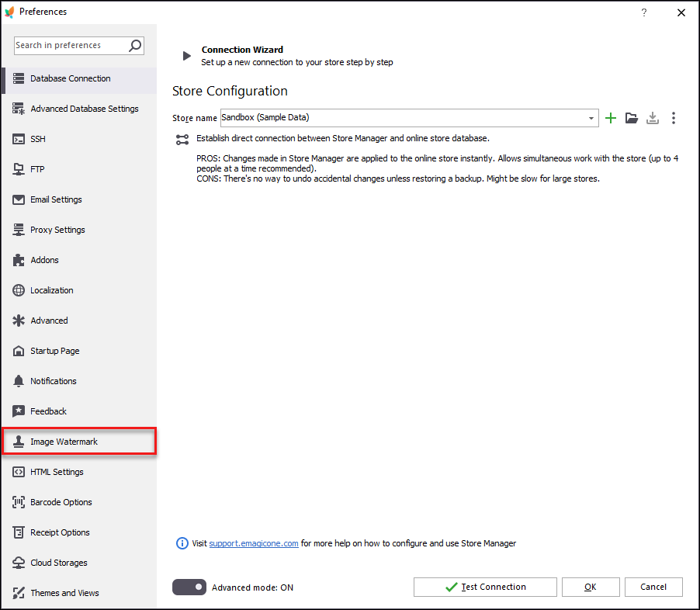Image resolution: width=700 pixels, height=610 pixels.
Task: Click the Advanced Database Settings icon
Action: coord(19,109)
